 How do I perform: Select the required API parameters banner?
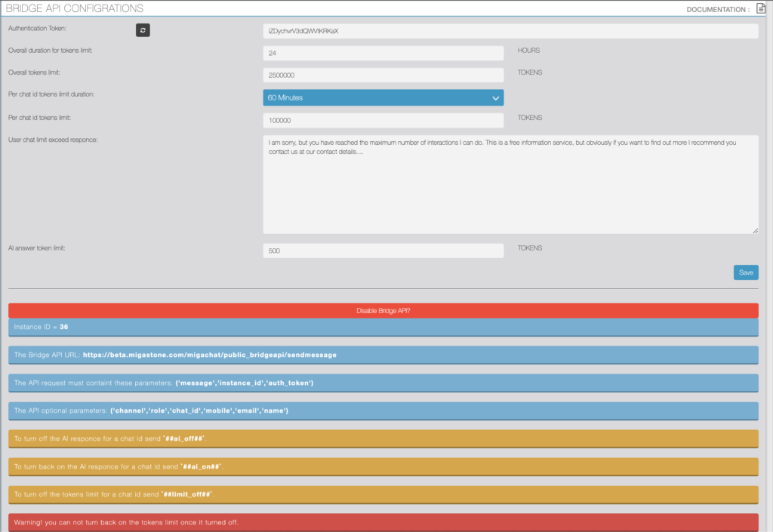[383, 383]
